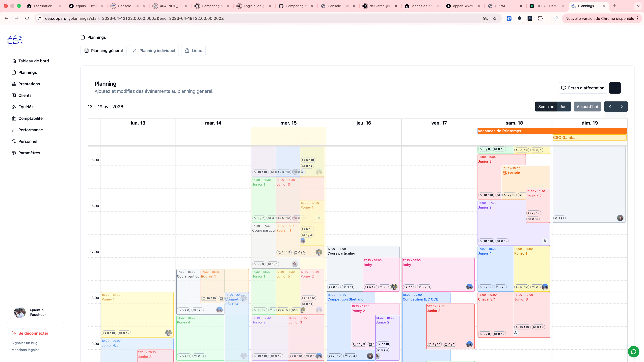644x362 pixels.
Task: Open a new browser tab
Action: point(615,6)
